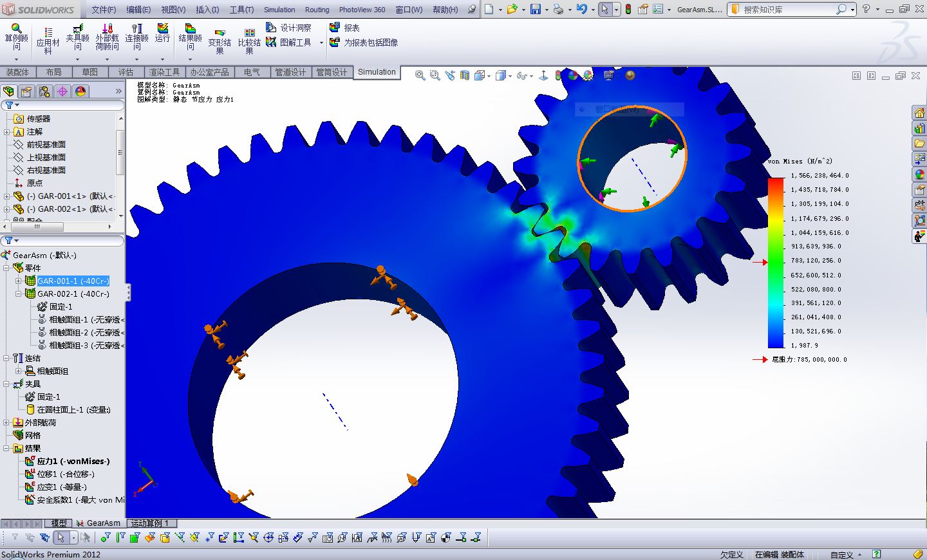Open the 算例顾问 study advisor tool
Viewport: 927px width, 560px height.
16,37
